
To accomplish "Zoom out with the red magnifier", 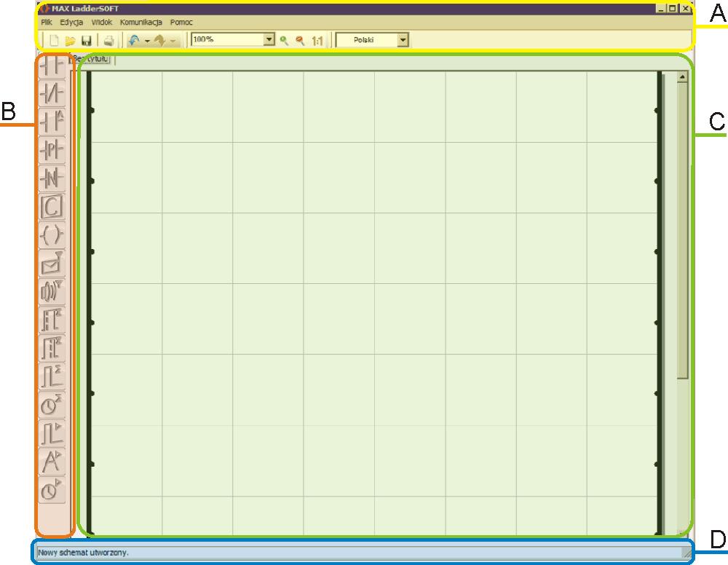I will click(301, 41).
